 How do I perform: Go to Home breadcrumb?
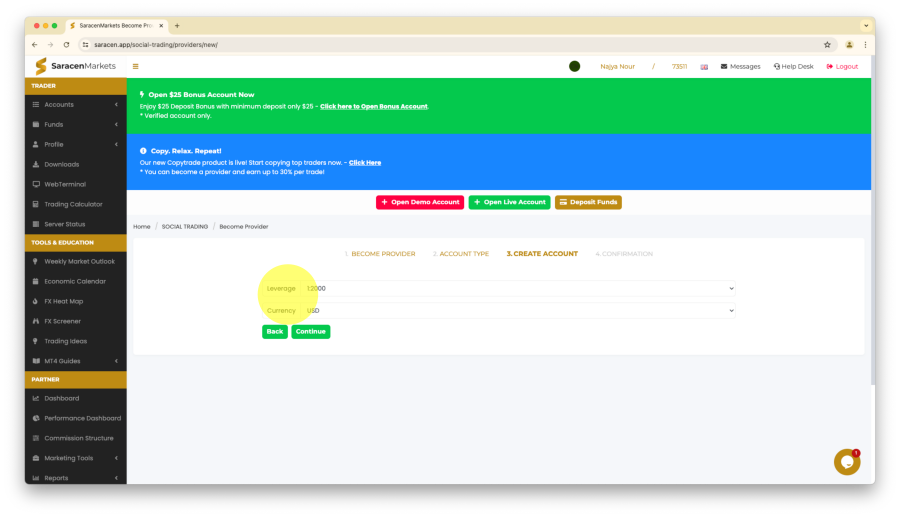[x=142, y=227]
